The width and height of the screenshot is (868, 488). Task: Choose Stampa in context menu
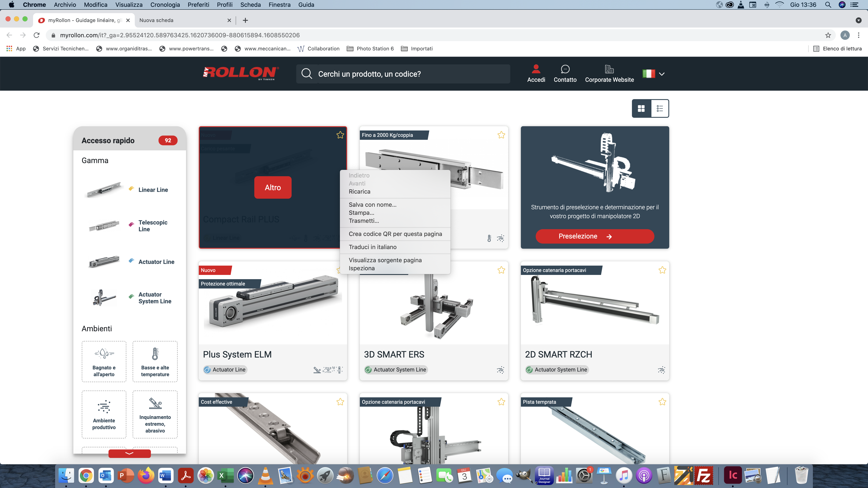[361, 212]
